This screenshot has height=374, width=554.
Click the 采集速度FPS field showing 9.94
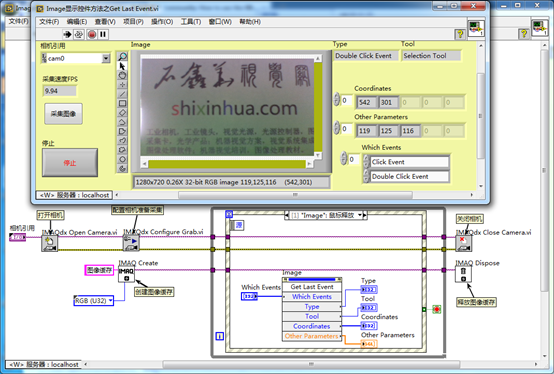click(59, 91)
